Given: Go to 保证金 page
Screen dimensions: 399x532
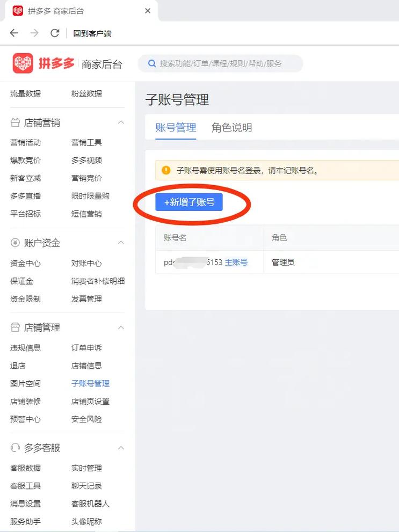Looking at the screenshot, I should pyautogui.click(x=21, y=281).
